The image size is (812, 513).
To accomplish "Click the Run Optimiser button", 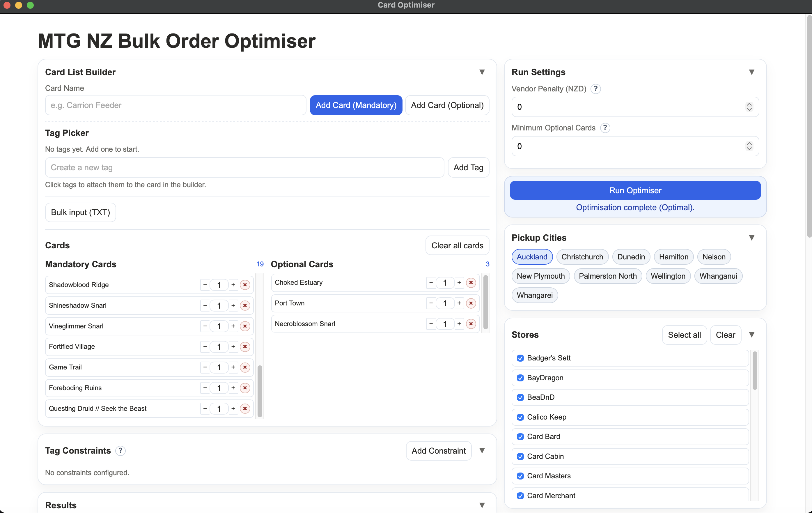I will point(635,190).
